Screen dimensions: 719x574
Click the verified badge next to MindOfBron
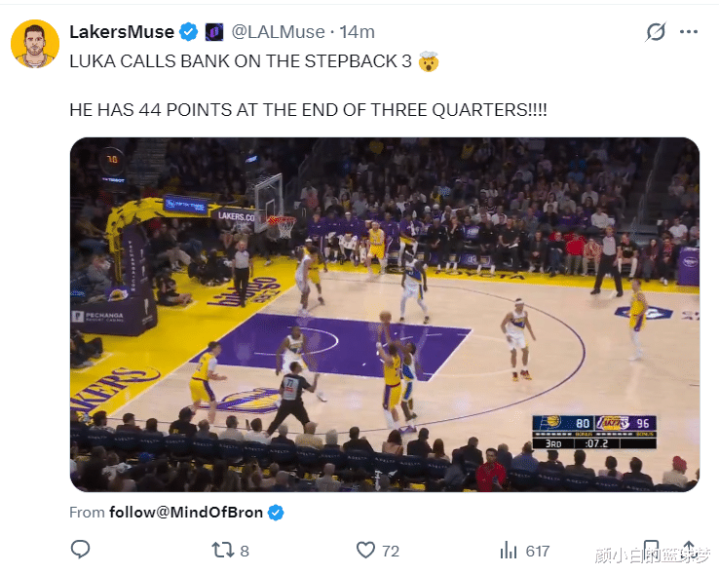point(276,512)
